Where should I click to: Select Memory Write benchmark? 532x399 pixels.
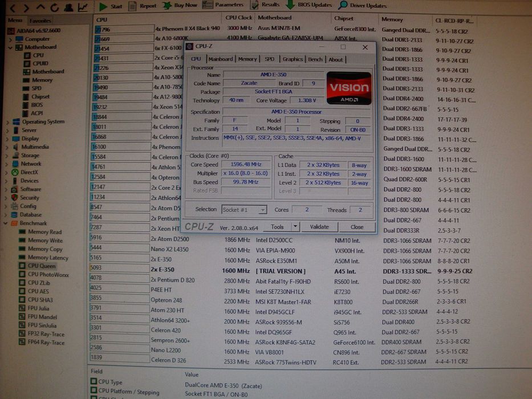40,241
